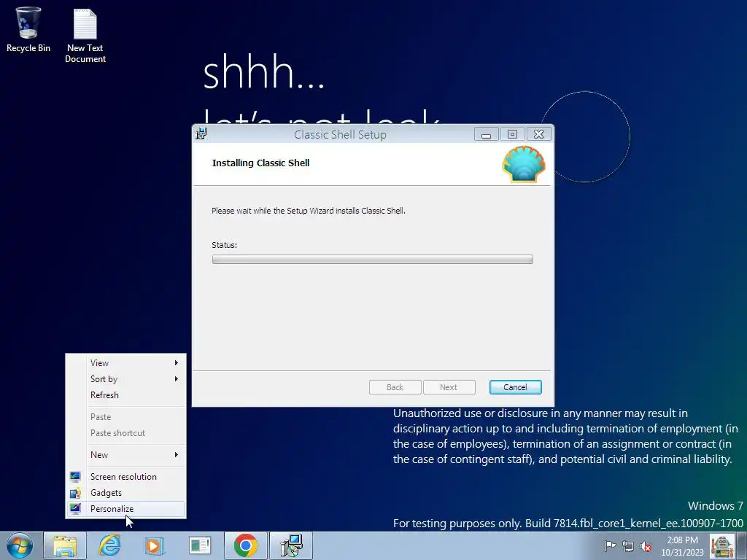Open the fourth pinned taskbar app after Media Player

[199, 545]
